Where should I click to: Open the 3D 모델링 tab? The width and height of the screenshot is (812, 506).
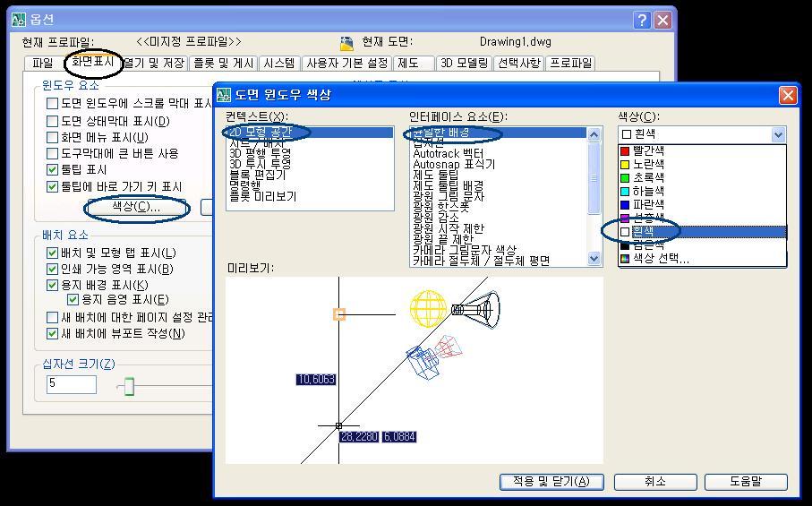tap(465, 64)
